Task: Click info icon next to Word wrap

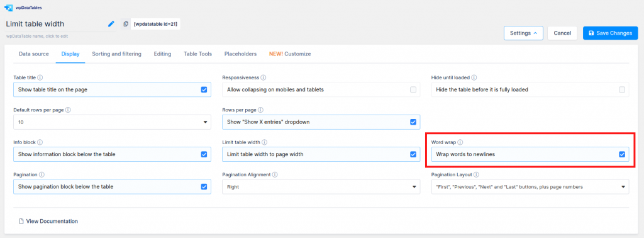Action: point(460,142)
